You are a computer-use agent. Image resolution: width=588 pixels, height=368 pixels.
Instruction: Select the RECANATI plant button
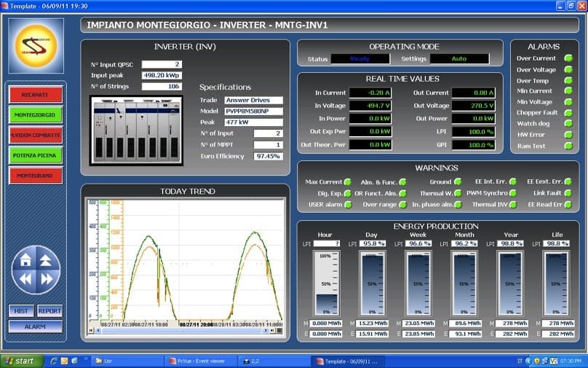(x=36, y=95)
